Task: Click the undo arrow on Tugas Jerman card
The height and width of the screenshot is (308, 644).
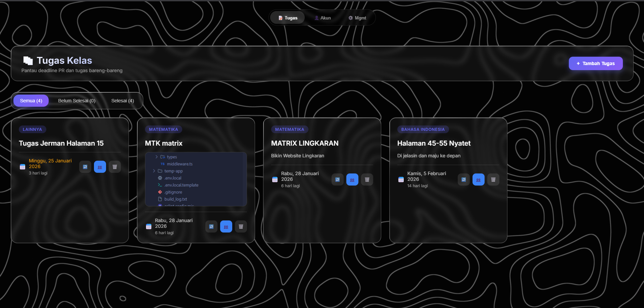Action: click(85, 167)
